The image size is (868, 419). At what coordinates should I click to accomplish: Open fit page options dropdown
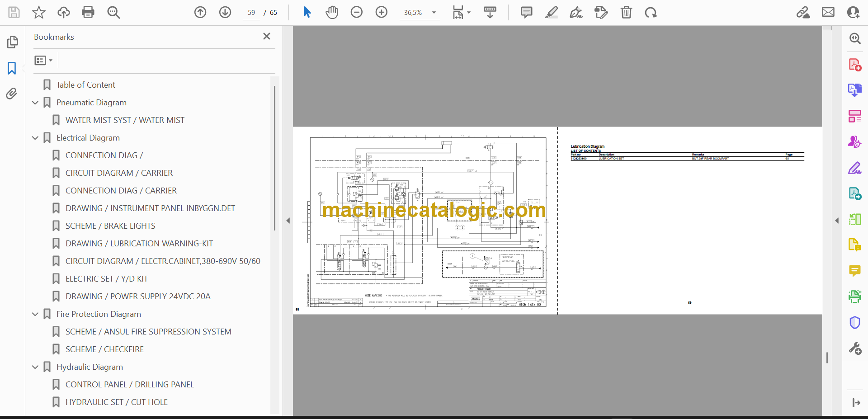pyautogui.click(x=462, y=12)
